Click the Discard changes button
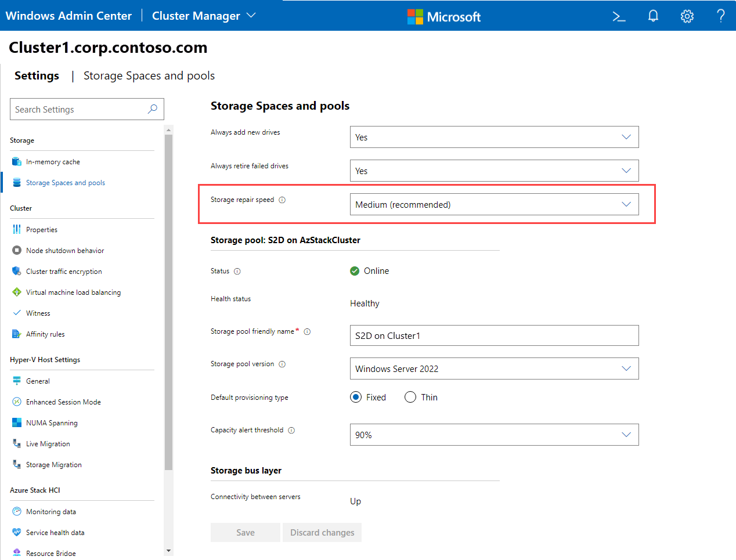This screenshot has width=736, height=560. [x=322, y=533]
